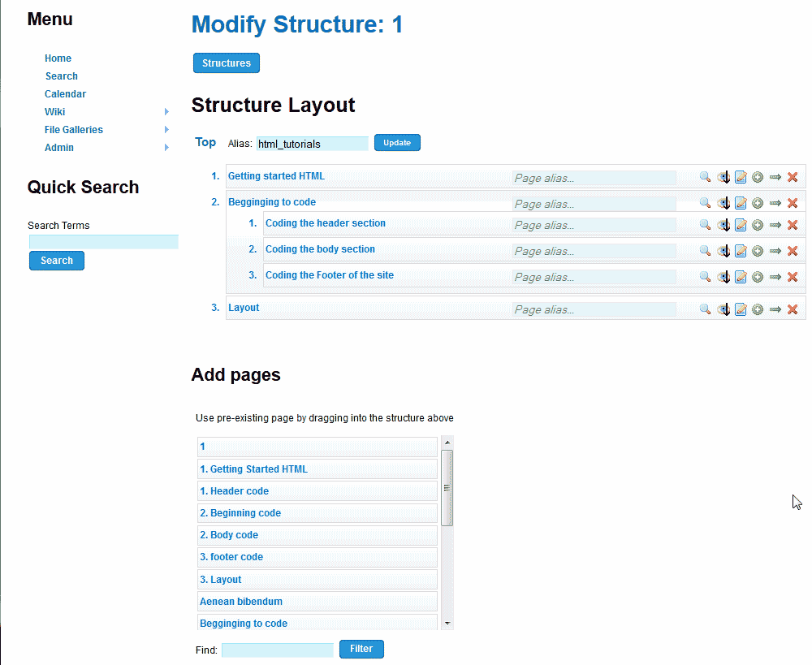Open the Calendar menu item
The image size is (812, 665).
click(65, 94)
